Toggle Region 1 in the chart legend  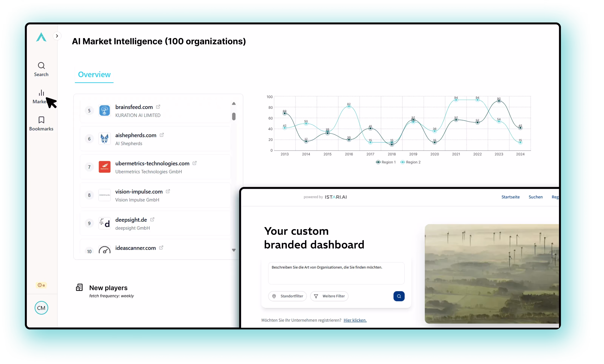[x=385, y=162]
